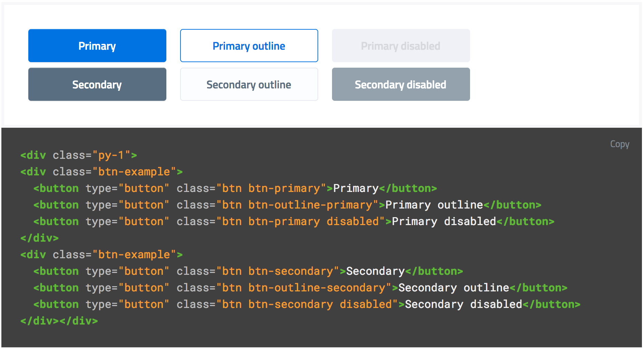Click the Secondary button
This screenshot has height=348, width=644.
pyautogui.click(x=97, y=84)
